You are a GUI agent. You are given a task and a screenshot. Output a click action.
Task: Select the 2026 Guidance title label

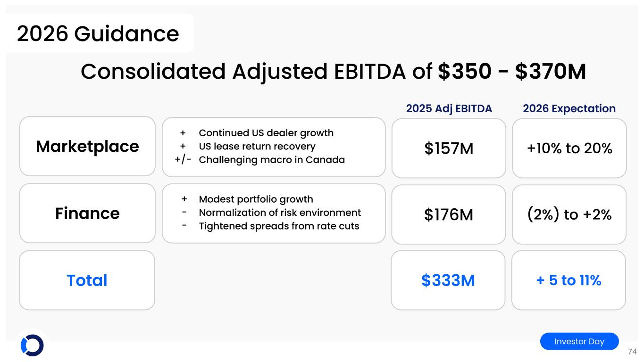tap(98, 33)
